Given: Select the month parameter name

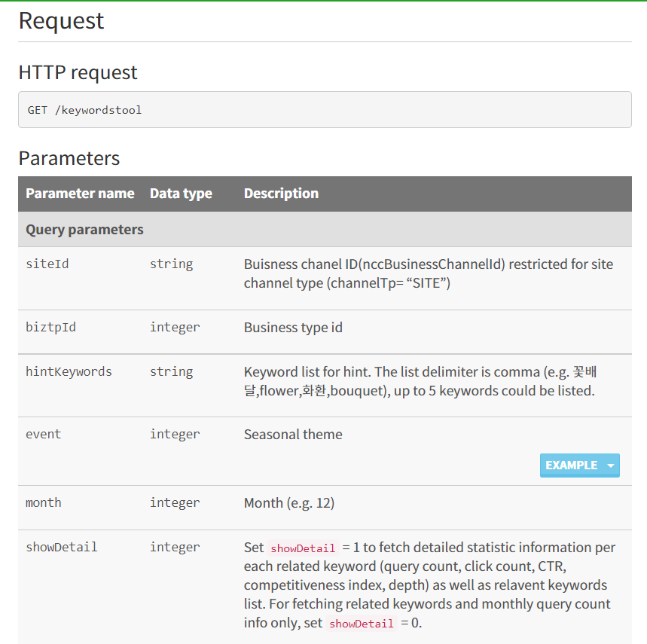Looking at the screenshot, I should pos(44,503).
